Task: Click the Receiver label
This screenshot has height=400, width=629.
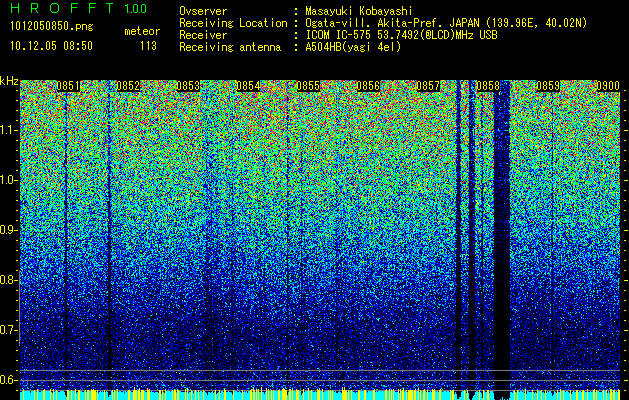Action: click(203, 35)
